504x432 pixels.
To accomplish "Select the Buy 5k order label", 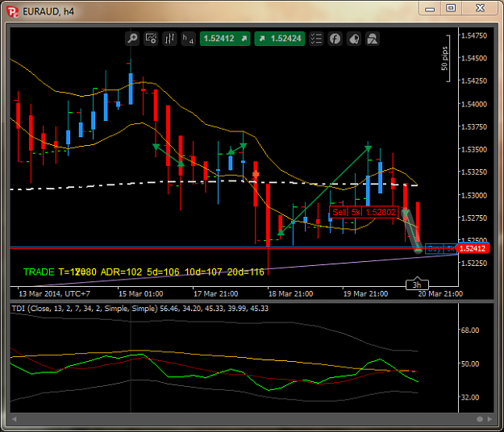I will (x=440, y=248).
